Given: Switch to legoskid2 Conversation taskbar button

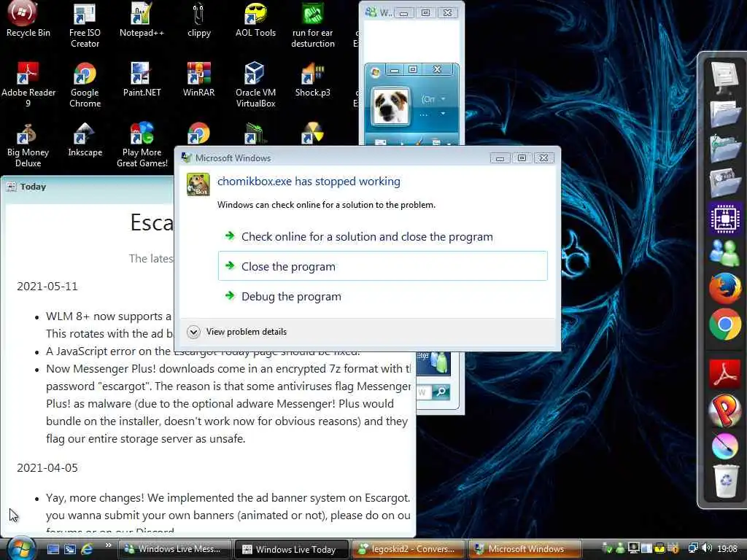Looking at the screenshot, I should point(409,549).
